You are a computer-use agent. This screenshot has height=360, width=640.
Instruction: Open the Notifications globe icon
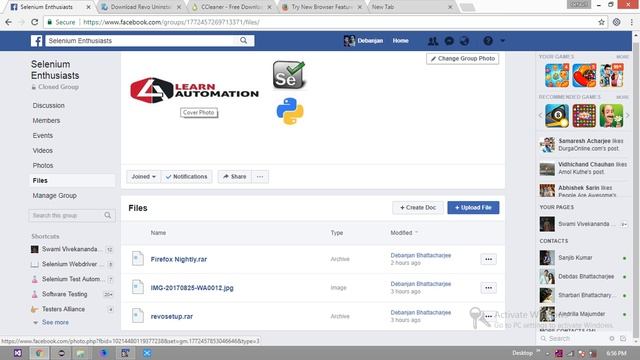tap(464, 41)
